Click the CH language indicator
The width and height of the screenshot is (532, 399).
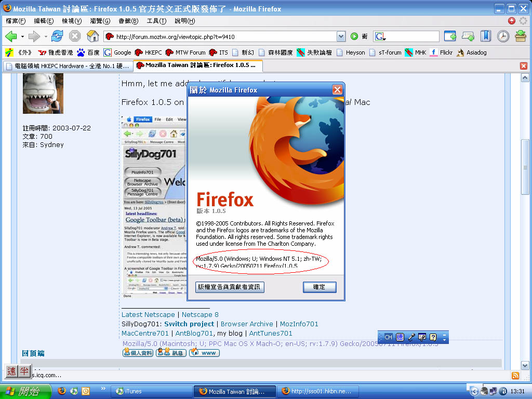click(388, 337)
